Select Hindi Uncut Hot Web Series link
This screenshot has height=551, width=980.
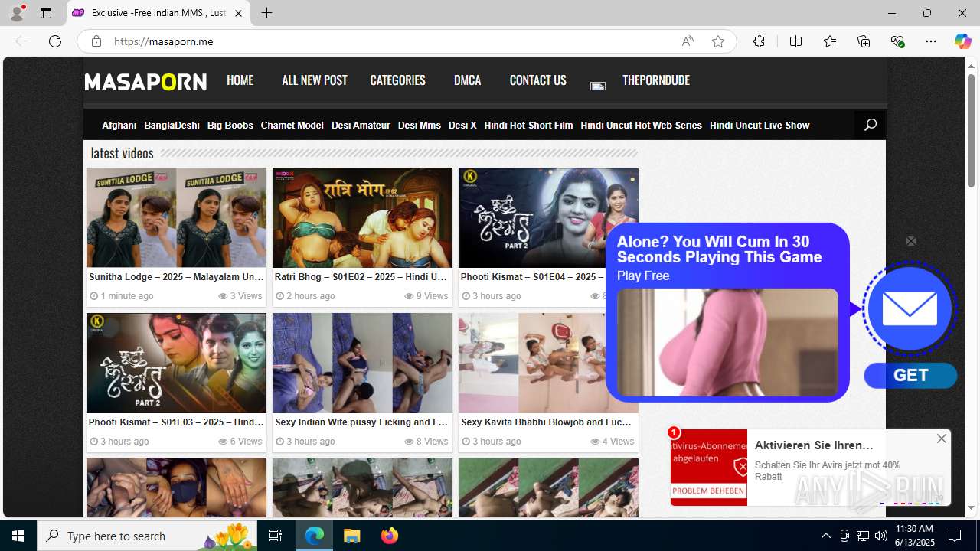[641, 126]
